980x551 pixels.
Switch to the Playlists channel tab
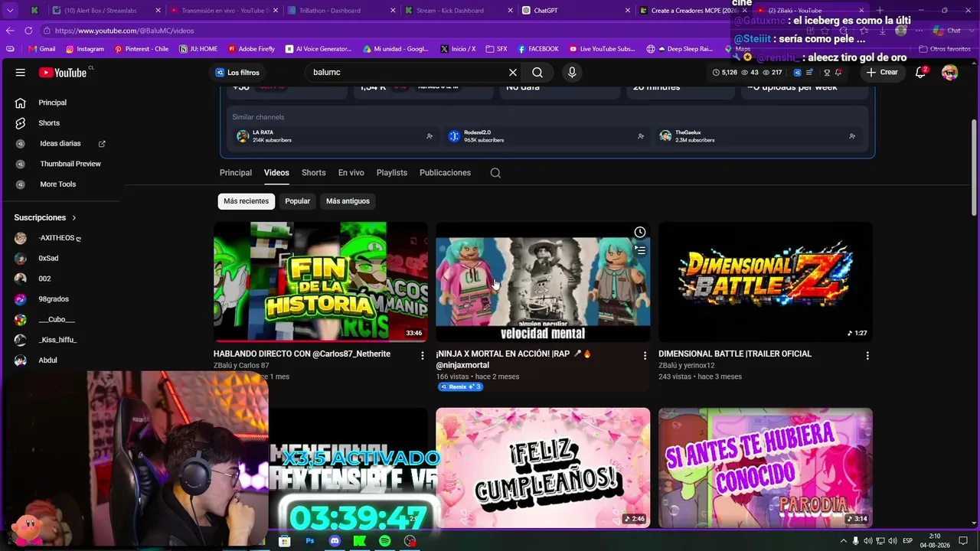tap(392, 173)
